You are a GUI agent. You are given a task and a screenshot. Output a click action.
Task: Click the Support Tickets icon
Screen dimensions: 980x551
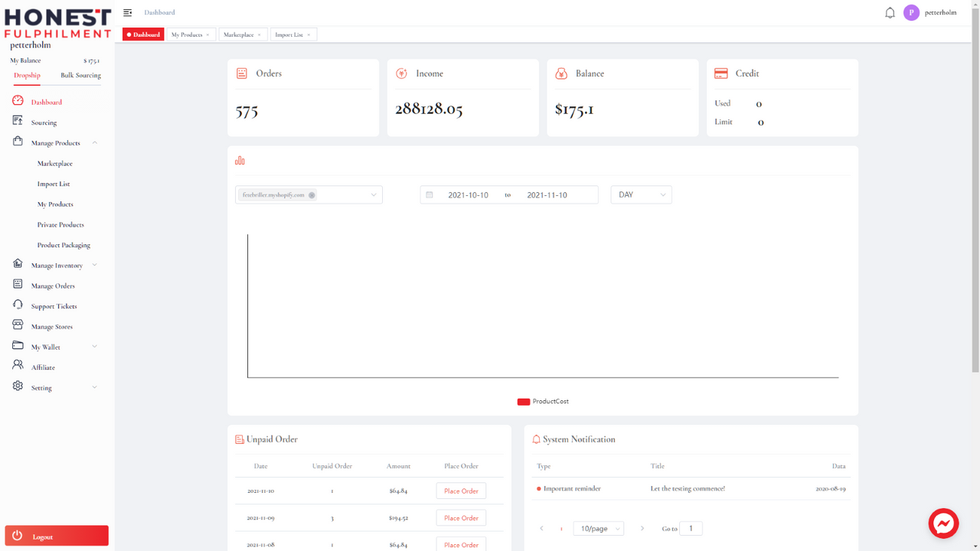pos(17,305)
